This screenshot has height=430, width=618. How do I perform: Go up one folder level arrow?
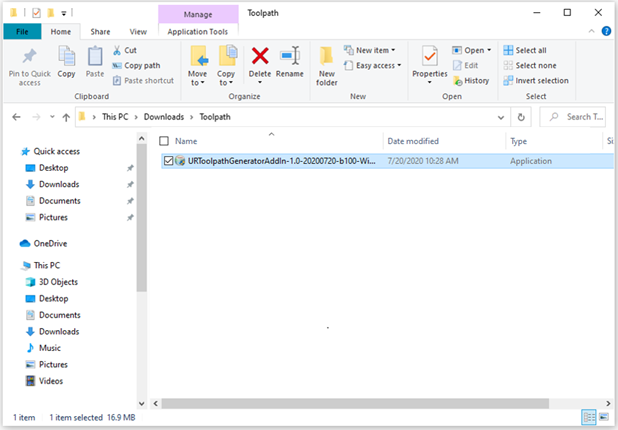click(x=66, y=117)
